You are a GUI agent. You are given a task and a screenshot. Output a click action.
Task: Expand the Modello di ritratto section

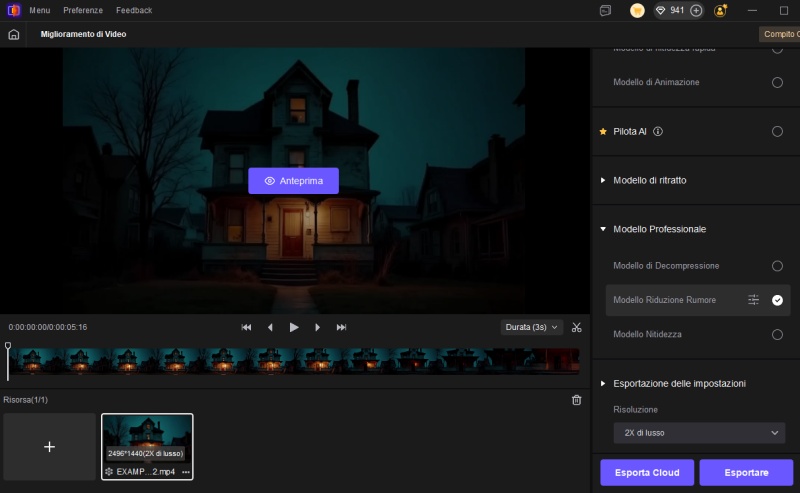click(603, 180)
